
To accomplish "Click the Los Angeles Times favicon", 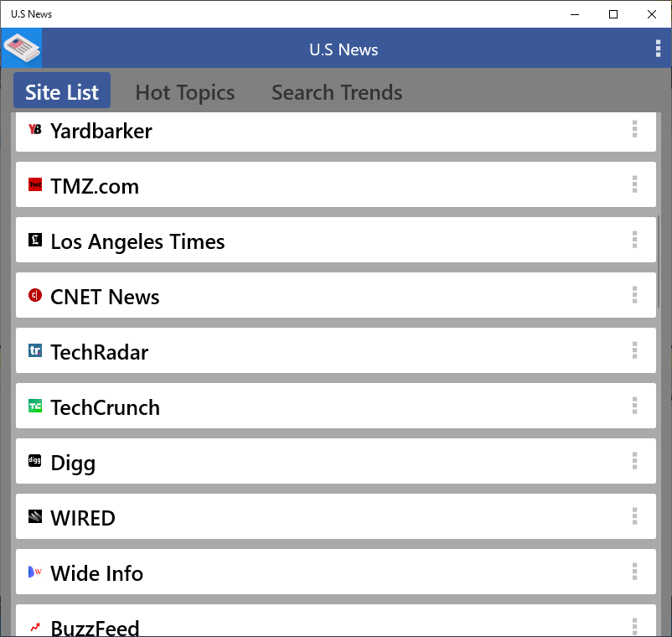I will (x=35, y=240).
